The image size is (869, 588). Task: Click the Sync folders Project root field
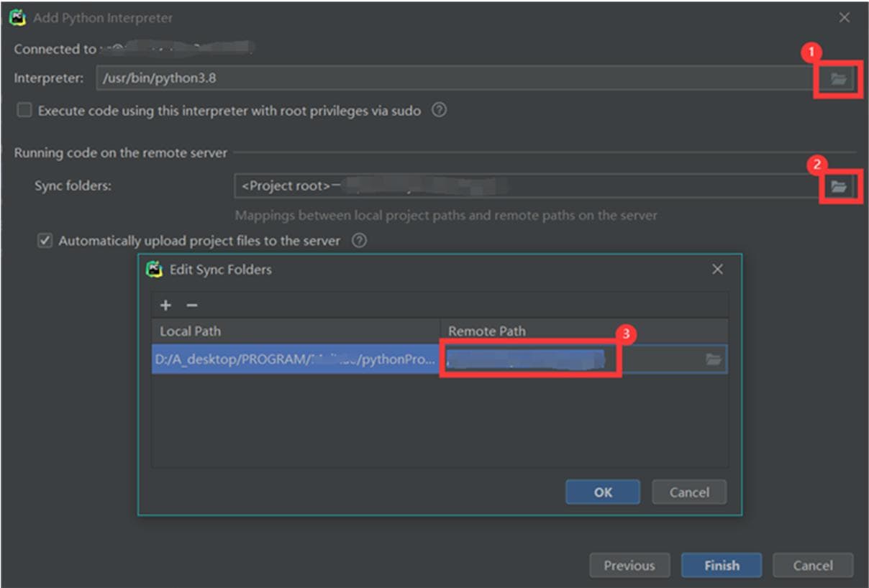525,187
